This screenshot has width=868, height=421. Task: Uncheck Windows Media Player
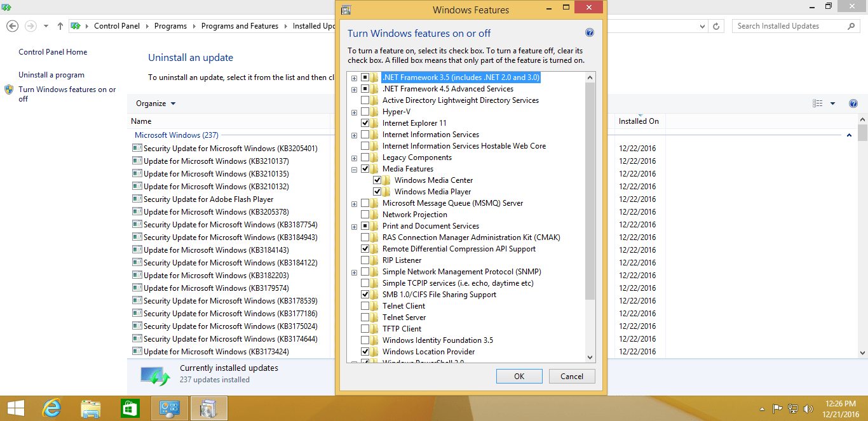click(377, 192)
